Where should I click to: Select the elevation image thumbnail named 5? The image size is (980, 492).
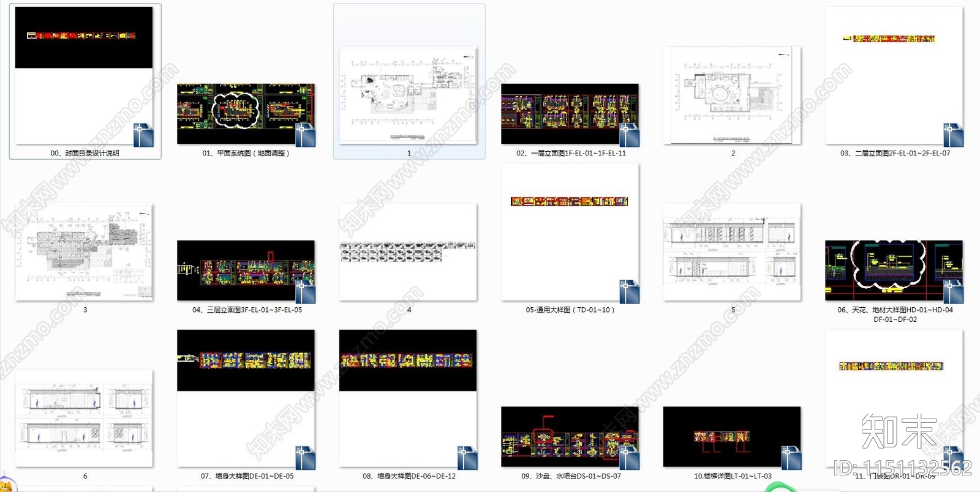coord(732,252)
